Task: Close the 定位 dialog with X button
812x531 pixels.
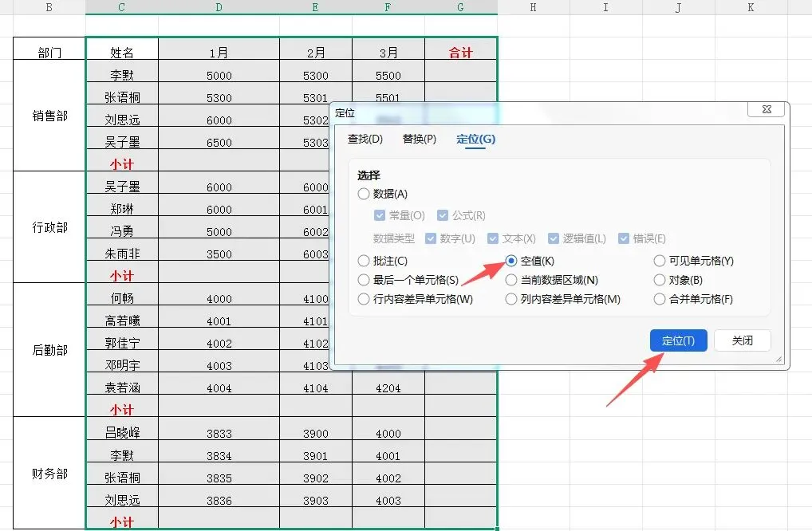Action: [767, 109]
